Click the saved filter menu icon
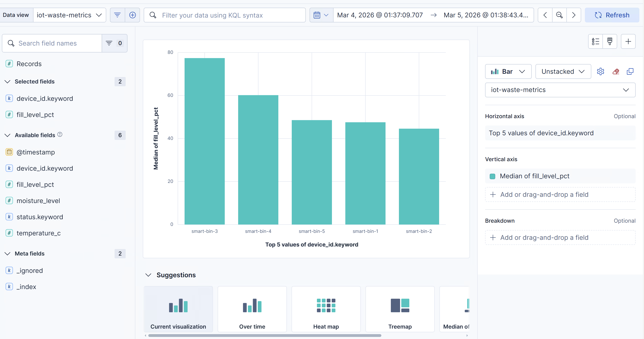The width and height of the screenshot is (644, 339). (117, 15)
